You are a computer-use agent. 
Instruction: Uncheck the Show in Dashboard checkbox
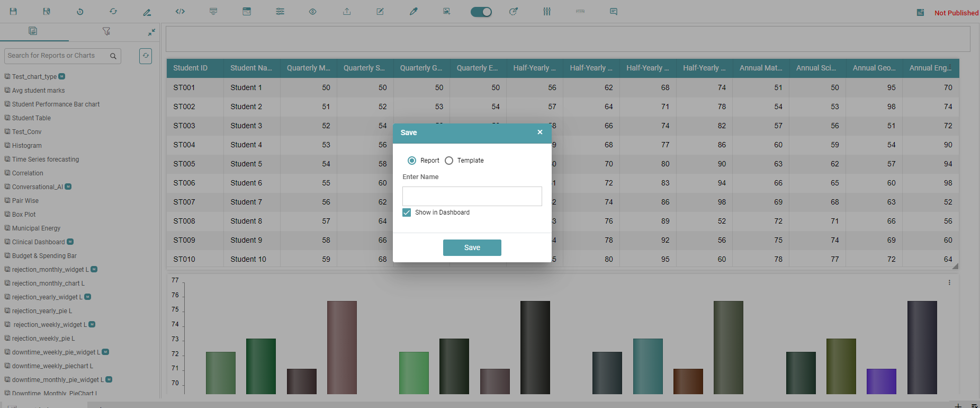(407, 212)
